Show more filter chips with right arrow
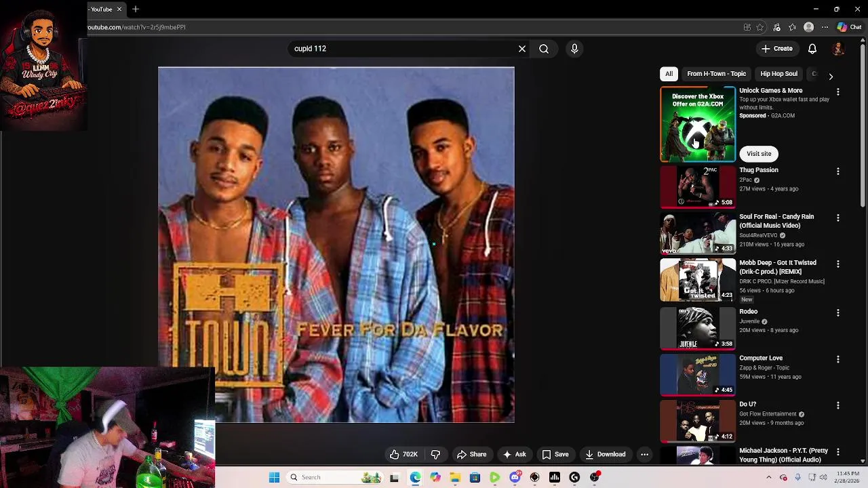 click(831, 77)
